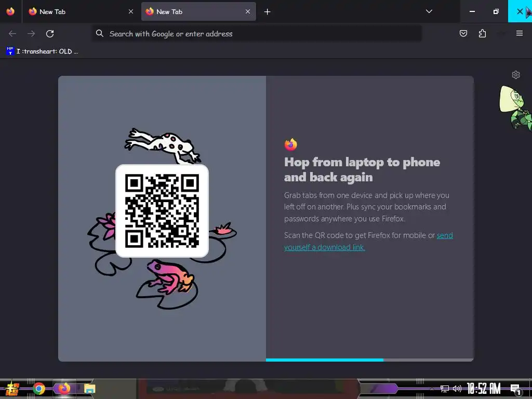Click 'send yourself a download link'
532x399 pixels.
[368, 241]
